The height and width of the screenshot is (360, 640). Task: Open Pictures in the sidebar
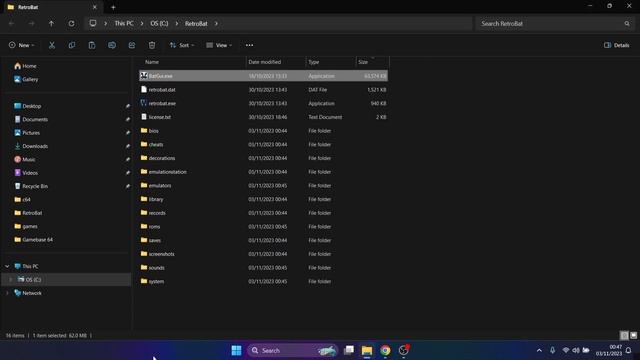coord(27,133)
